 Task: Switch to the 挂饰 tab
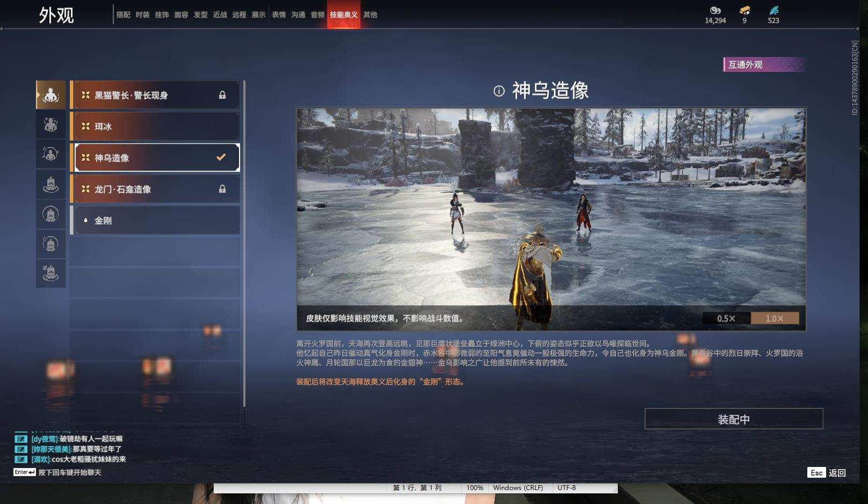pyautogui.click(x=162, y=14)
